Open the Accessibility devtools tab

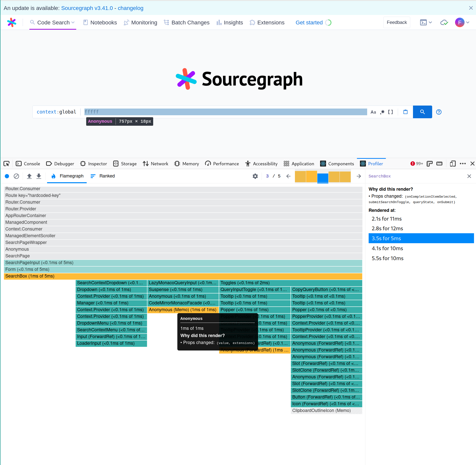pyautogui.click(x=261, y=164)
